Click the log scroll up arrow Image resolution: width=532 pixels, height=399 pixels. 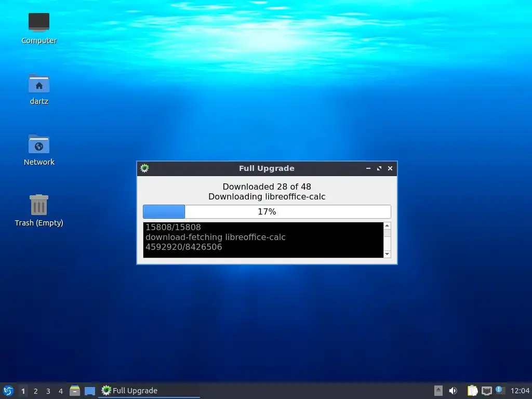coord(387,226)
